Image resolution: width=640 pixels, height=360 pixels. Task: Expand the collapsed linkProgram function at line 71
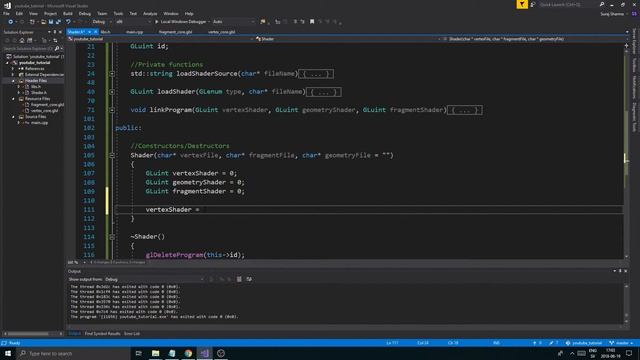pos(112,110)
